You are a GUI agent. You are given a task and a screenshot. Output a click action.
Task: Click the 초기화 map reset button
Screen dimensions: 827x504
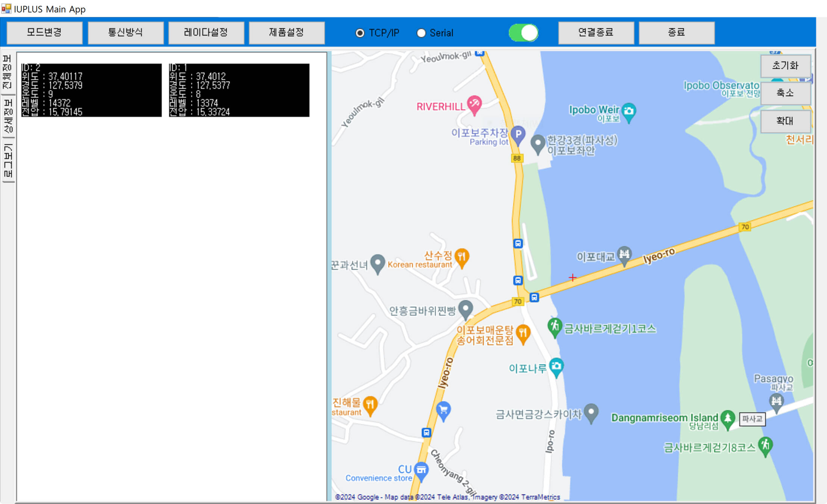[785, 66]
